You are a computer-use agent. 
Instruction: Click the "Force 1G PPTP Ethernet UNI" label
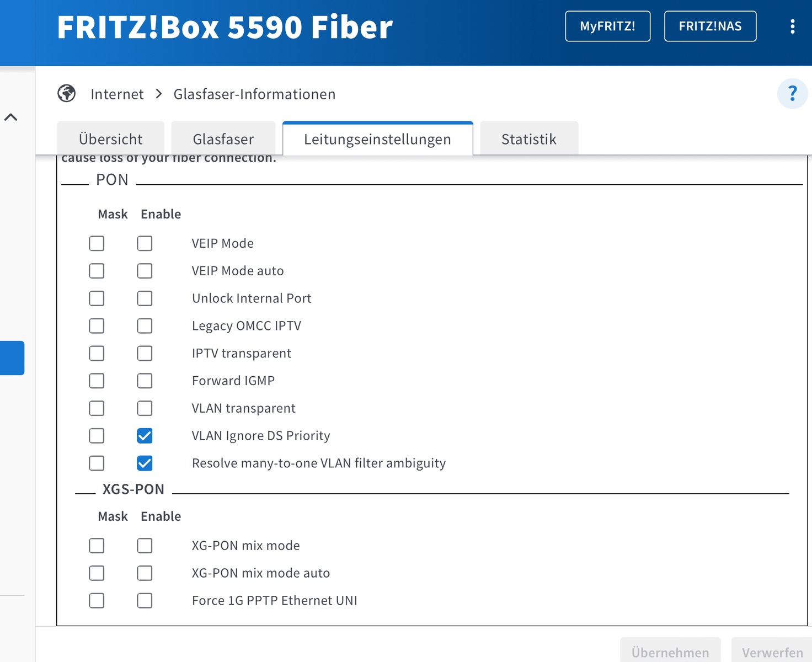(x=275, y=601)
